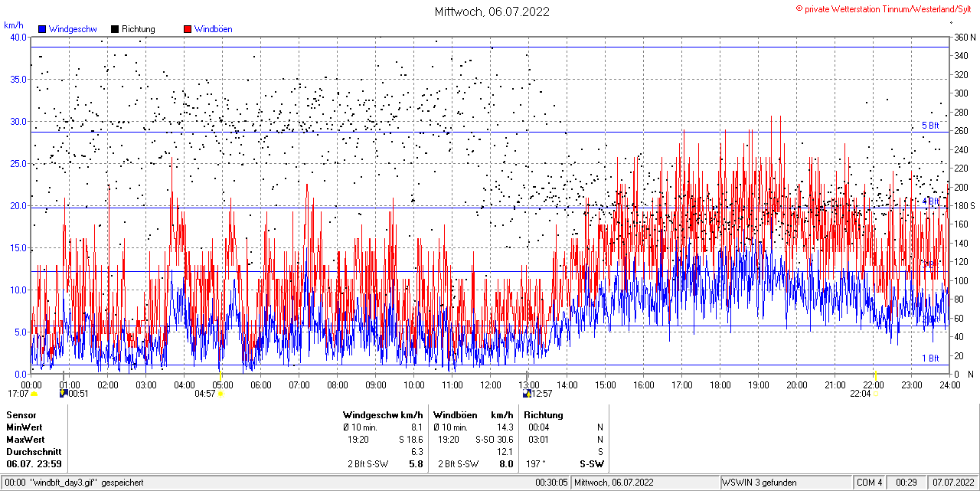
Task: Click the sunrise sun icon beside 04:57
Action: pyautogui.click(x=221, y=394)
